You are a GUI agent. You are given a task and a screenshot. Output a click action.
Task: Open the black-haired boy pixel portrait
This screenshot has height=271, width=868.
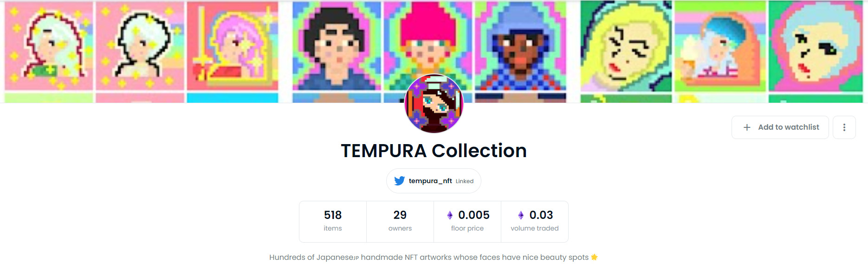(x=337, y=46)
